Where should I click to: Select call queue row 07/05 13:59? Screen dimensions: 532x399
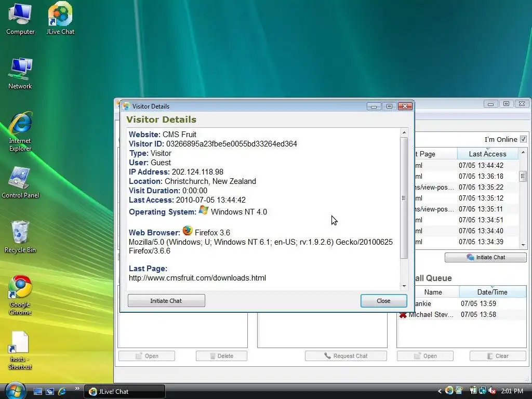click(470, 303)
